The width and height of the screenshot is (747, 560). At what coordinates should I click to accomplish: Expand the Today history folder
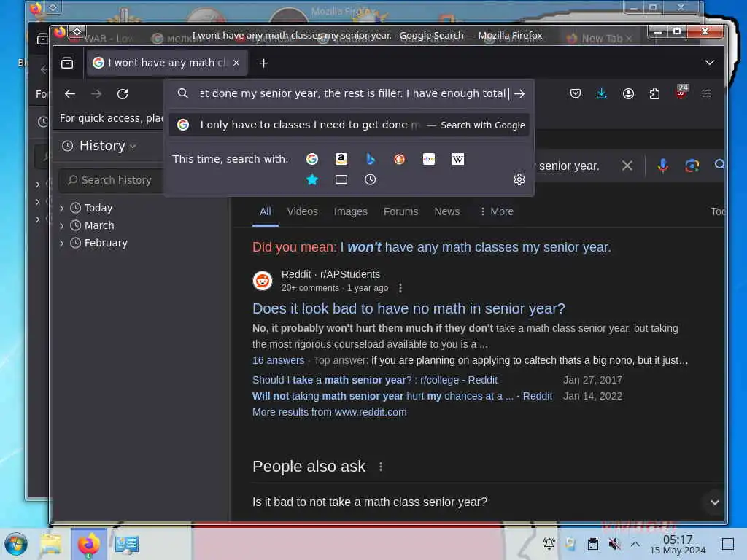62,208
